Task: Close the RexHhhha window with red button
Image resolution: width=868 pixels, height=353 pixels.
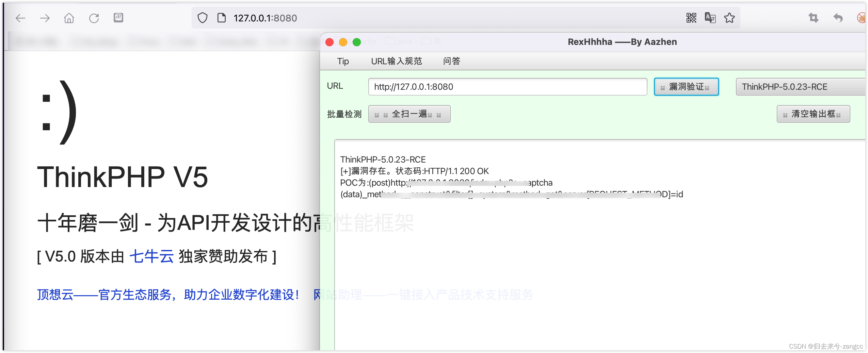Action: pos(329,42)
